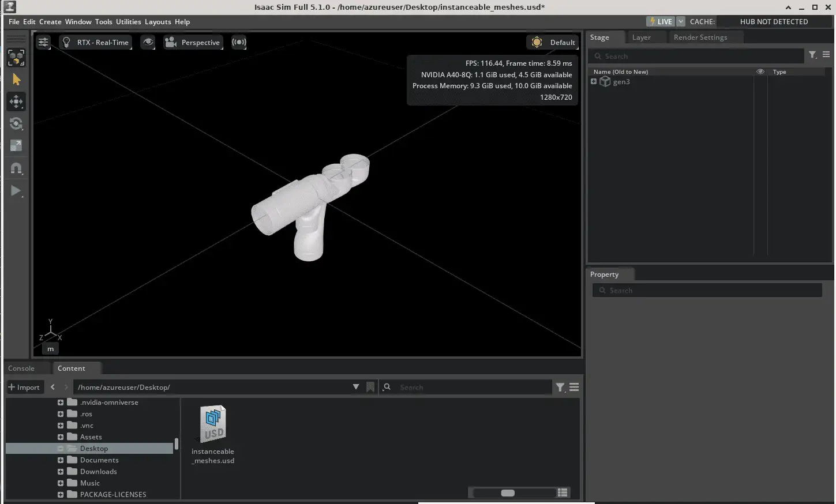Switch to the Render Settings tab
836x504 pixels.
tap(700, 37)
